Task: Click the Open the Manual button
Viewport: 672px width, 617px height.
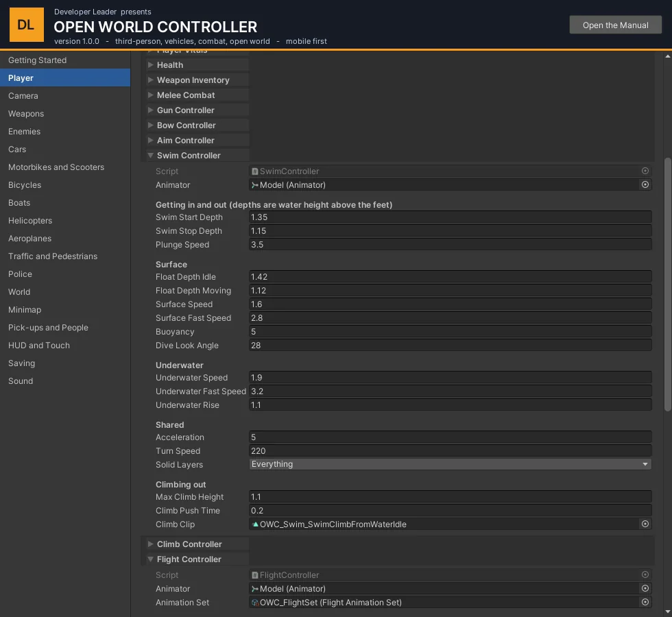Action: tap(616, 25)
